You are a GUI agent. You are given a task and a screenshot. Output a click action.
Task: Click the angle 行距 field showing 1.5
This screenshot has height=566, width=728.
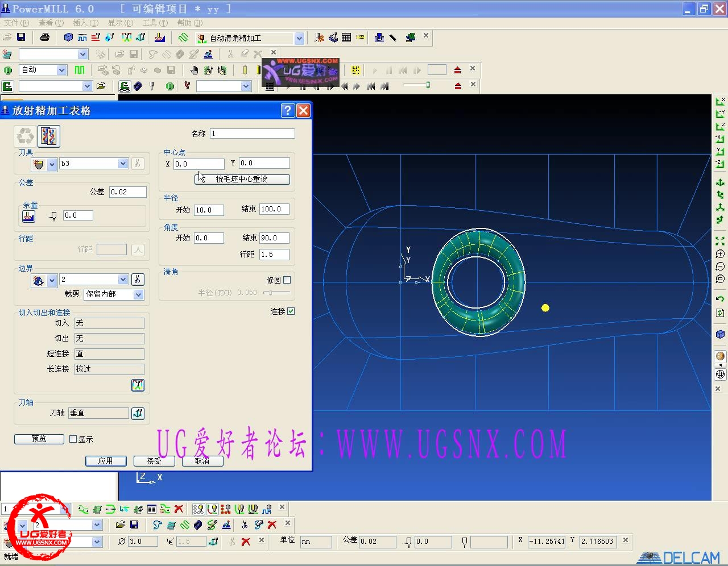[x=274, y=255]
